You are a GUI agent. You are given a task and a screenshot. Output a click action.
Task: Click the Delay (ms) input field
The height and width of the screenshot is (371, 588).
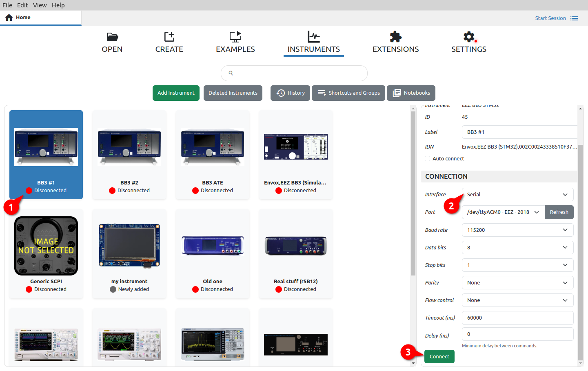click(x=518, y=334)
